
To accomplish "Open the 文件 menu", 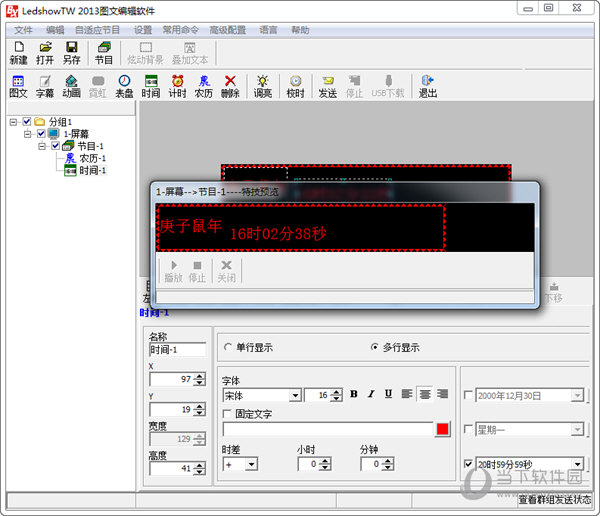I will (x=23, y=30).
